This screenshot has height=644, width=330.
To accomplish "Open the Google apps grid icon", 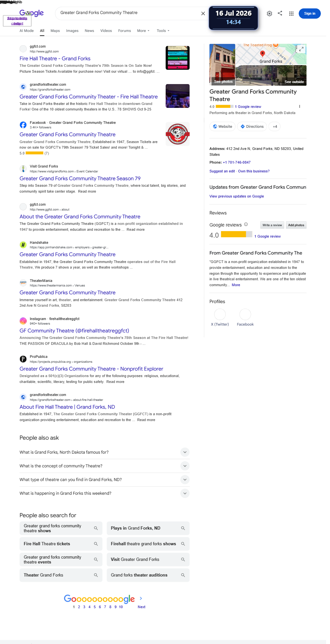I will pyautogui.click(x=291, y=14).
